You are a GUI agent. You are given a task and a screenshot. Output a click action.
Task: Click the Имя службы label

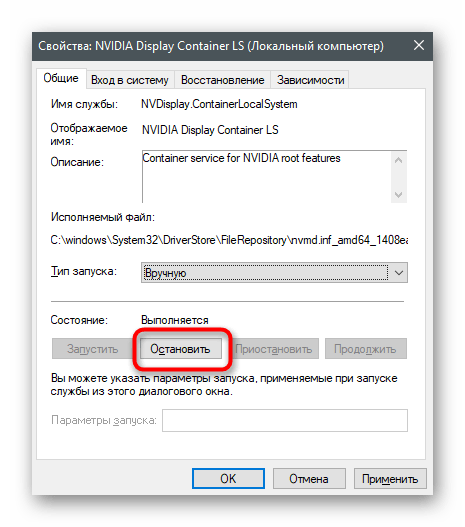tap(84, 104)
